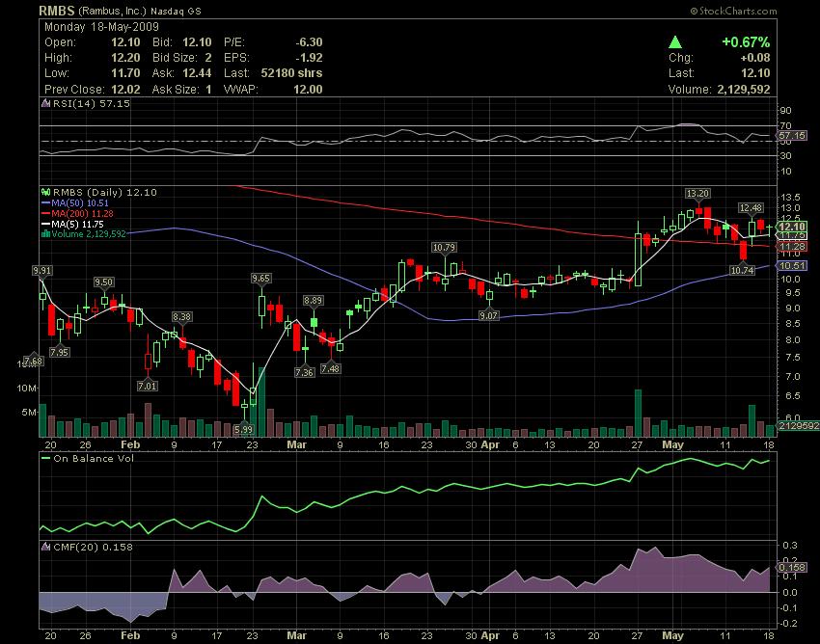Click the 7.01 low price annotation
820x644 pixels.
pyautogui.click(x=147, y=387)
